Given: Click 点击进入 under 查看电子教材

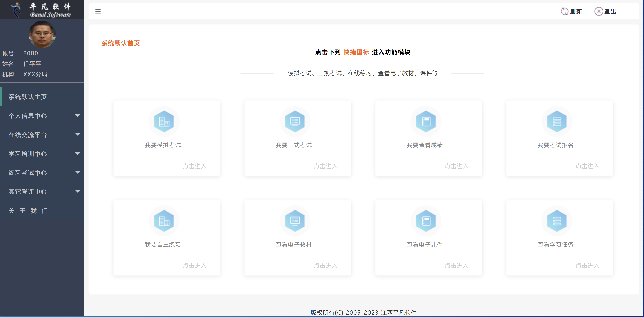Looking at the screenshot, I should click(x=326, y=265).
